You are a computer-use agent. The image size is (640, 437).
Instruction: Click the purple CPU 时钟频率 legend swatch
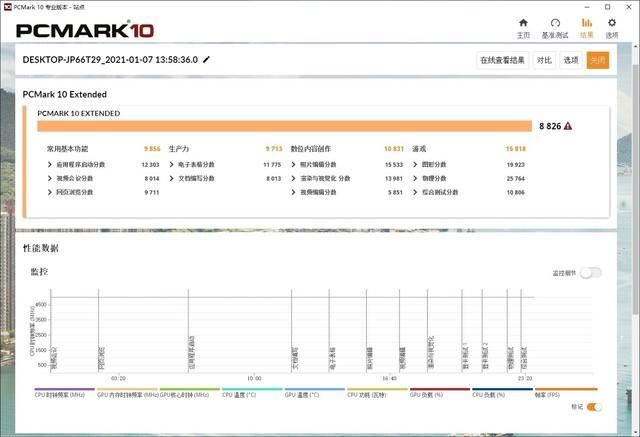[64, 389]
